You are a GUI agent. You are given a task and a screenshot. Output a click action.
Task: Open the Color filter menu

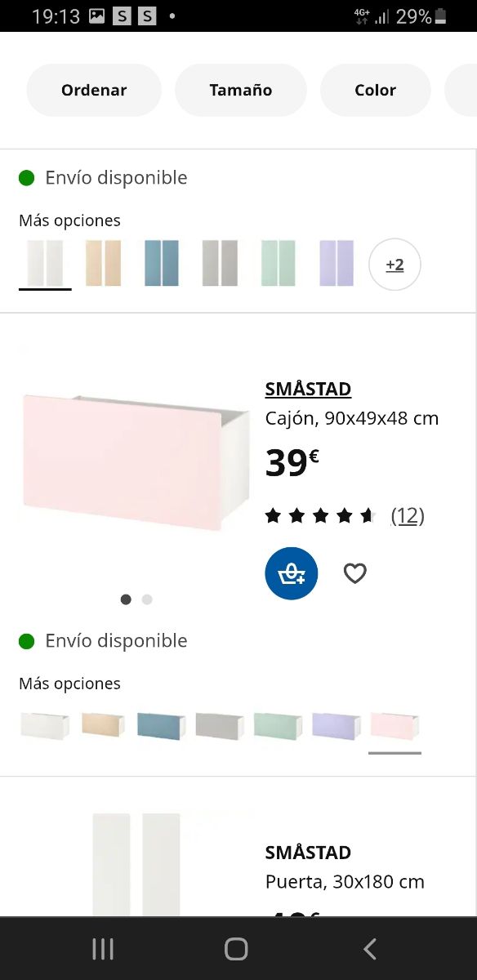[375, 90]
